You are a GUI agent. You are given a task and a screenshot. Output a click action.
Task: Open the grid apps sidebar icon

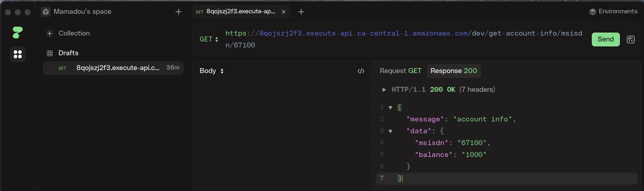[18, 54]
